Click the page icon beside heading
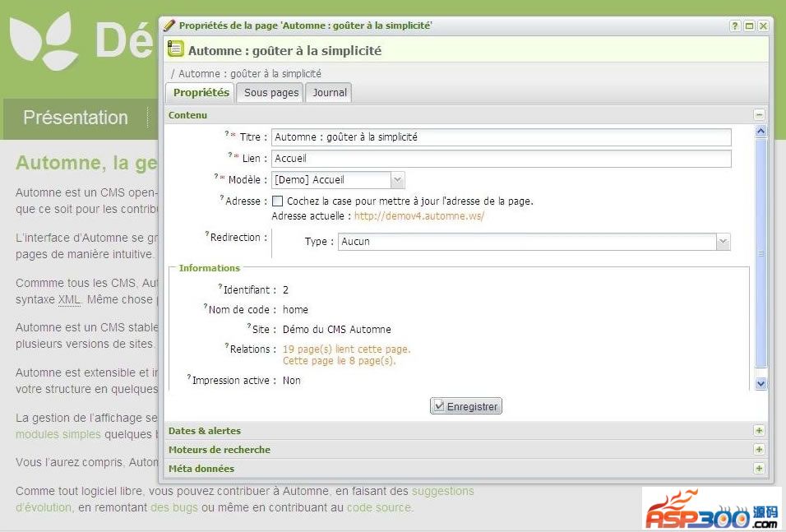786x532 pixels. 175,49
